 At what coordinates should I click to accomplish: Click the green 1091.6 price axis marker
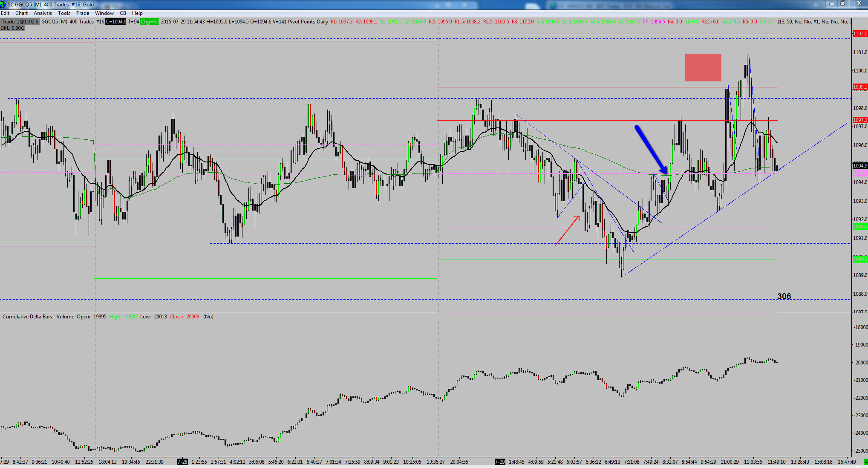pyautogui.click(x=860, y=227)
